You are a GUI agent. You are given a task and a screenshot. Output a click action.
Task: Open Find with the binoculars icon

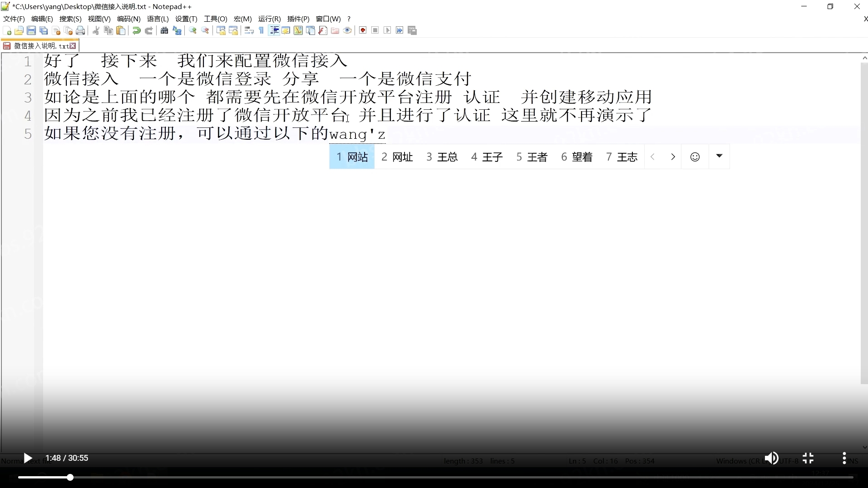[164, 30]
